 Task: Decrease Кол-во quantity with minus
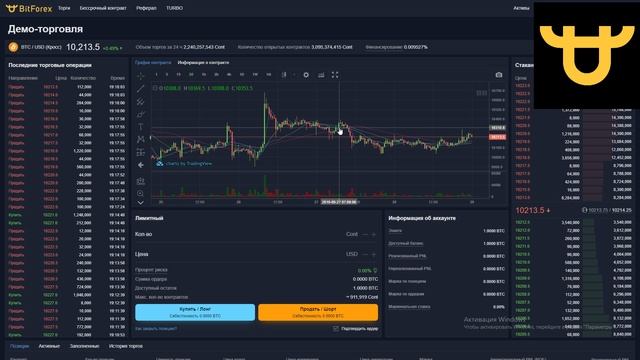[365, 234]
